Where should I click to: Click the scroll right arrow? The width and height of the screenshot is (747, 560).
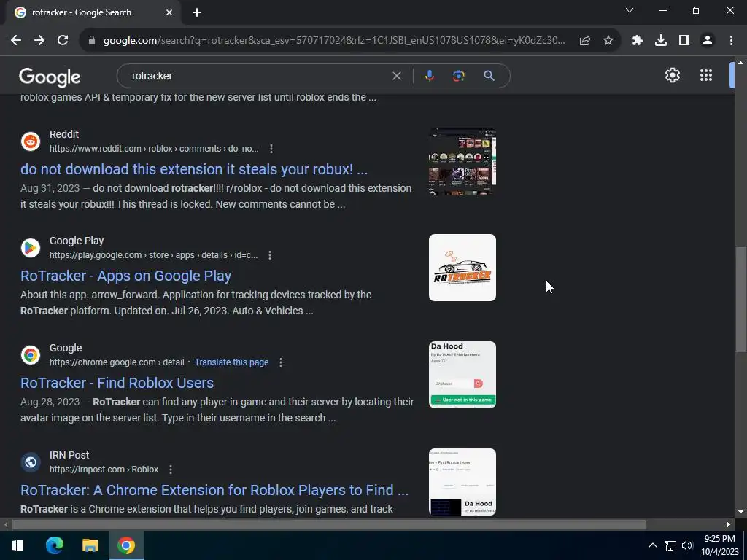point(729,525)
